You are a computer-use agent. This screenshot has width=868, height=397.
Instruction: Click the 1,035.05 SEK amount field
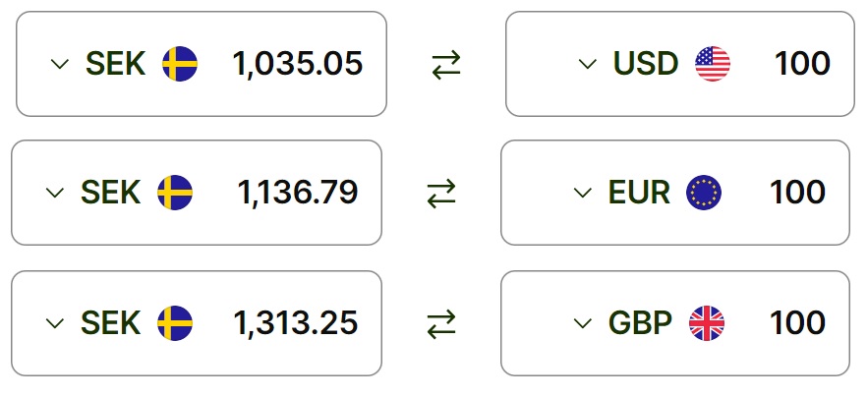pos(297,64)
